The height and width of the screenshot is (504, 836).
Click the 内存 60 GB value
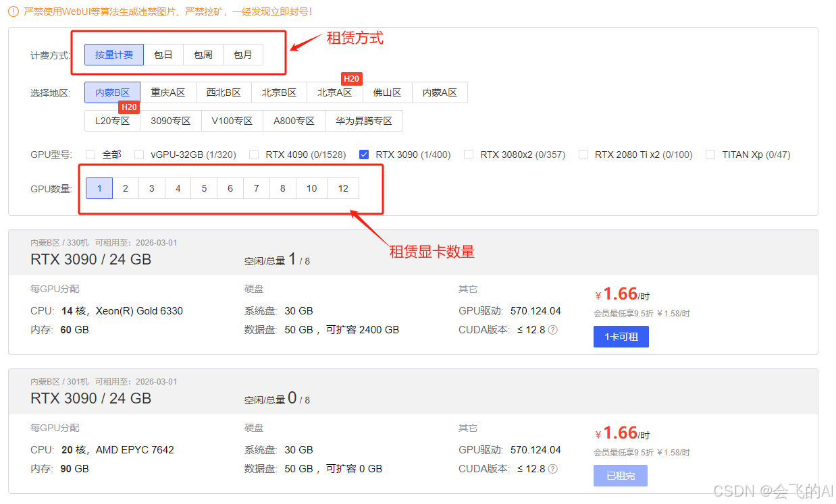click(75, 330)
